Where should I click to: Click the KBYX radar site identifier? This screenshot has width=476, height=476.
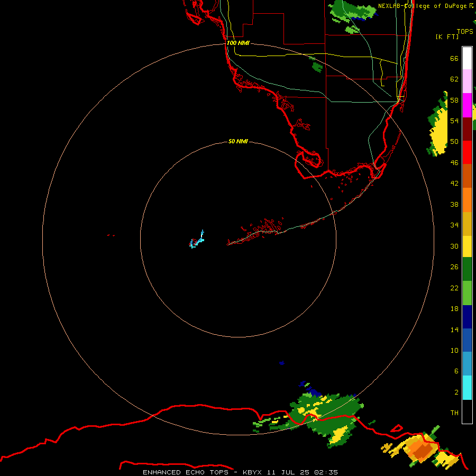252,472
